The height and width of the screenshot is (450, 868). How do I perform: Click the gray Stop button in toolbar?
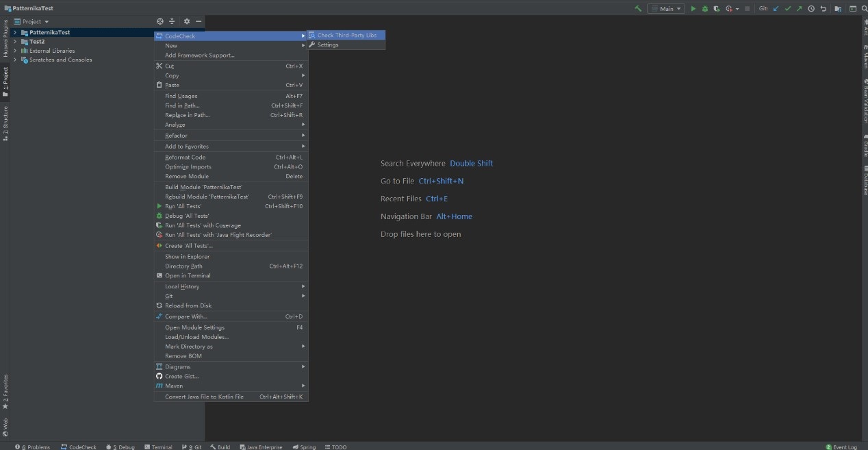coord(747,9)
